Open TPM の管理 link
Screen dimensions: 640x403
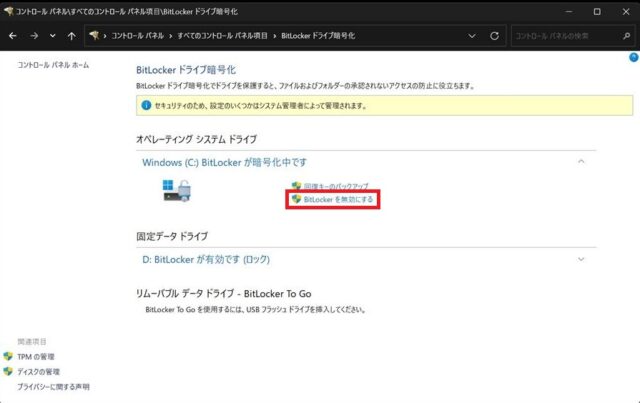tap(36, 356)
